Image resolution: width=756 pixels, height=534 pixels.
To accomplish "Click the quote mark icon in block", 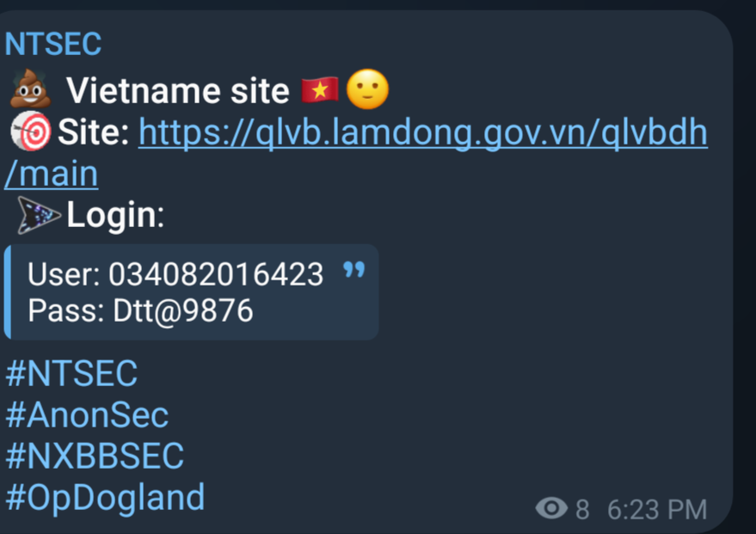I will click(x=353, y=270).
